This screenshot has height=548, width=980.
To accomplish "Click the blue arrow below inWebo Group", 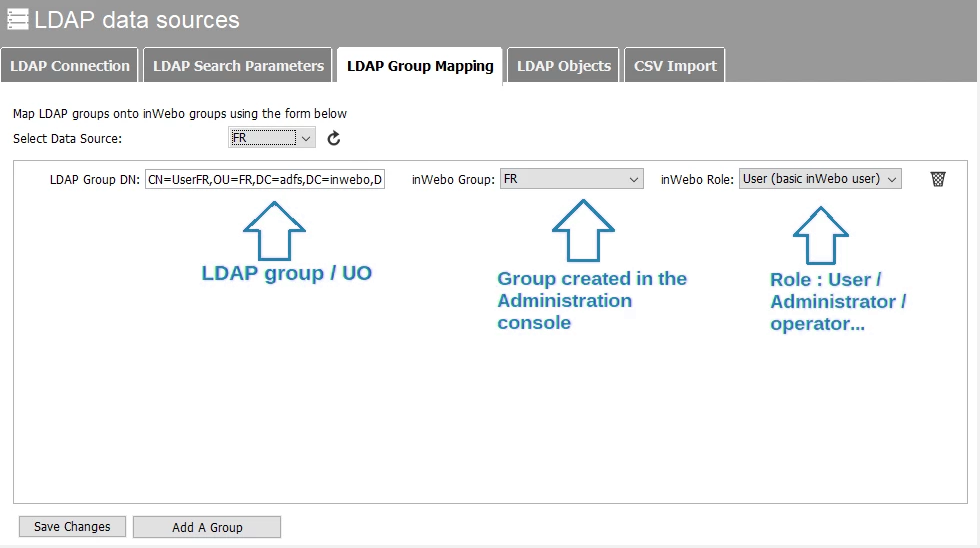I will pos(583,228).
